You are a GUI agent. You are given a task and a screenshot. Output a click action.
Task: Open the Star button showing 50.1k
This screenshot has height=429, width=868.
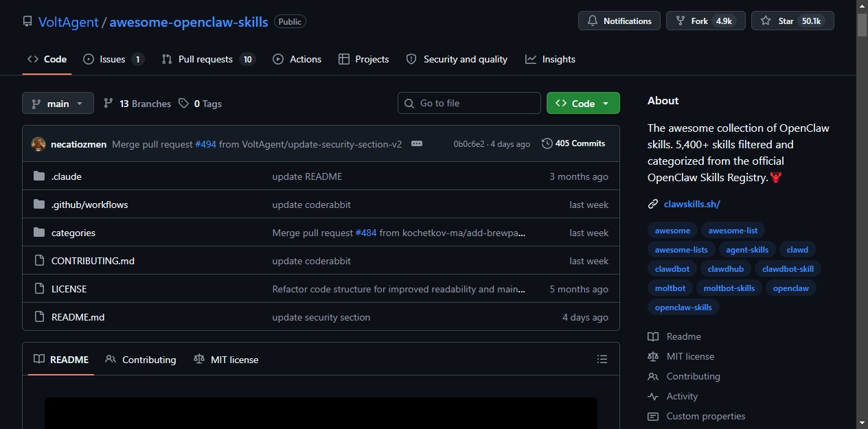coord(792,21)
